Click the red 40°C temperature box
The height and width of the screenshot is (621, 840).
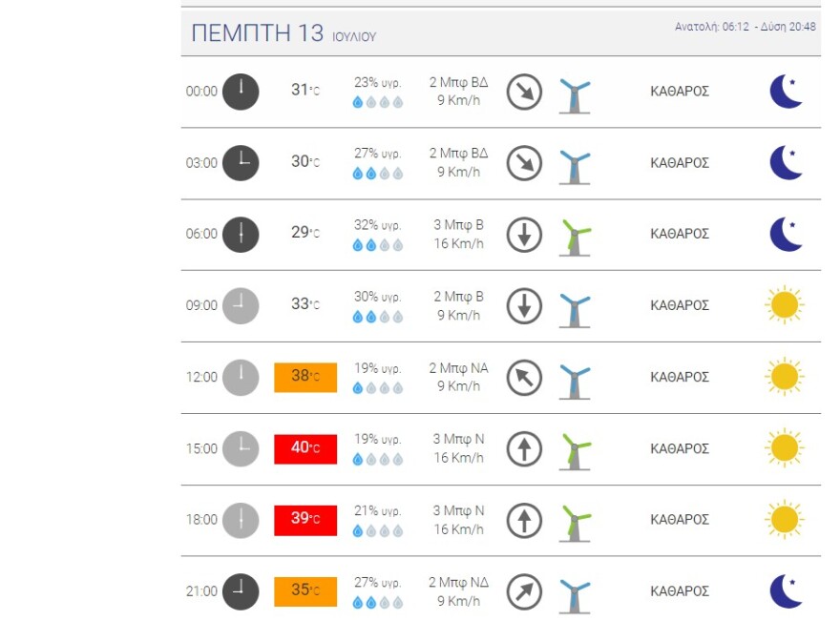coord(305,448)
